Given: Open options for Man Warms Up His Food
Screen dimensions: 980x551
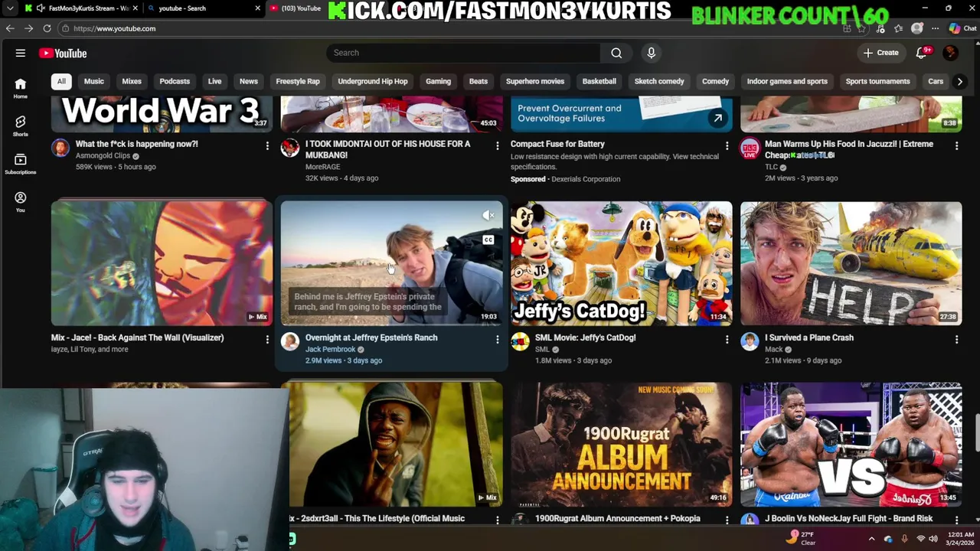Looking at the screenshot, I should [956, 145].
